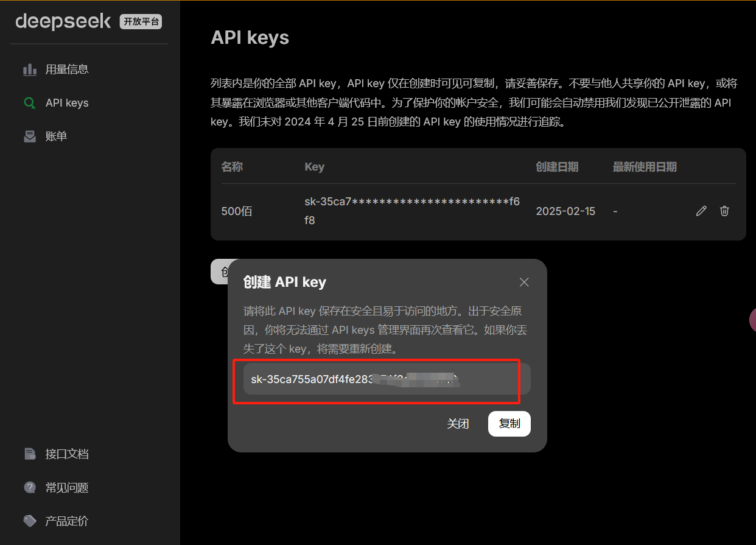This screenshot has width=756, height=545.
Task: Close the 创建 API key dialog with X
Action: (x=524, y=282)
